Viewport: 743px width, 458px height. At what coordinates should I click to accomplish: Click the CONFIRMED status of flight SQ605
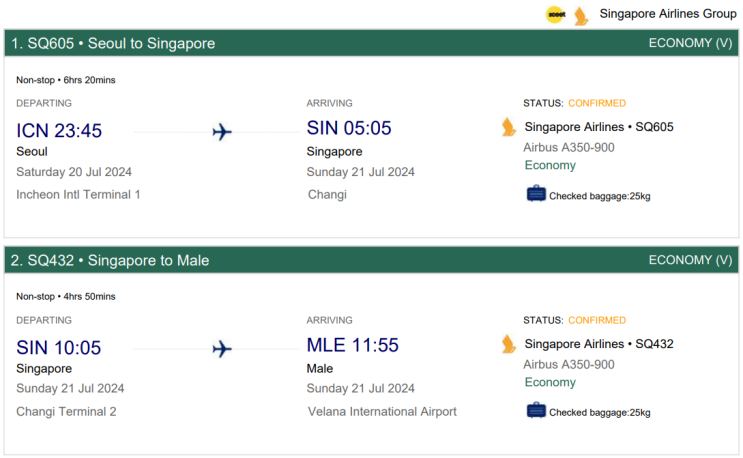597,103
